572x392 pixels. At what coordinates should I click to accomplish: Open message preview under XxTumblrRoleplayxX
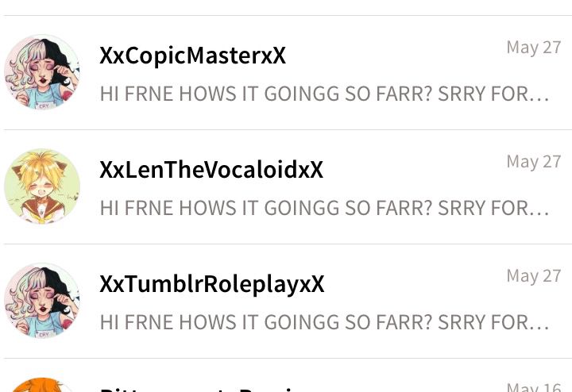click(324, 322)
